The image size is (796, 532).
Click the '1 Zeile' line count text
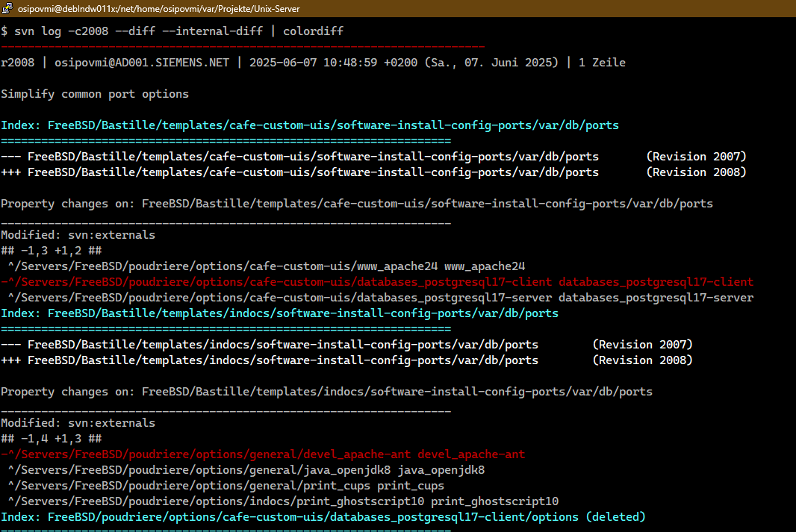point(602,63)
